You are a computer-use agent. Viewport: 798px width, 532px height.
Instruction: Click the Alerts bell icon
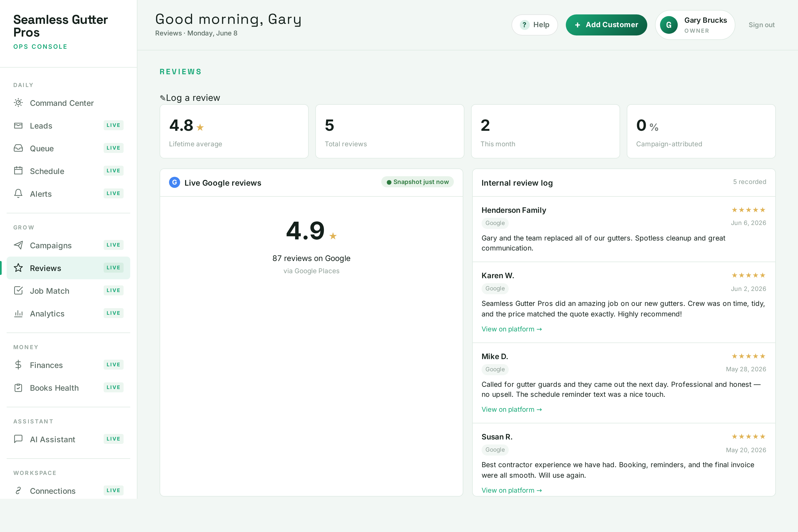coord(18,193)
